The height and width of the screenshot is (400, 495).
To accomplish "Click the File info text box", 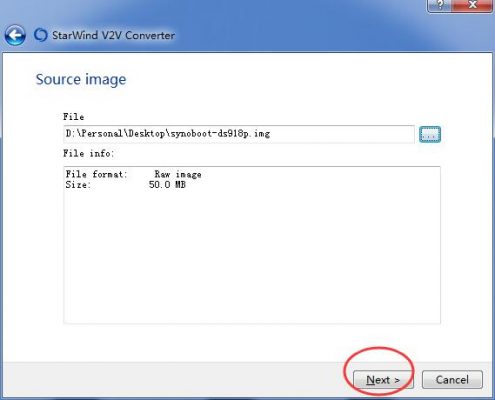I will pos(252,245).
